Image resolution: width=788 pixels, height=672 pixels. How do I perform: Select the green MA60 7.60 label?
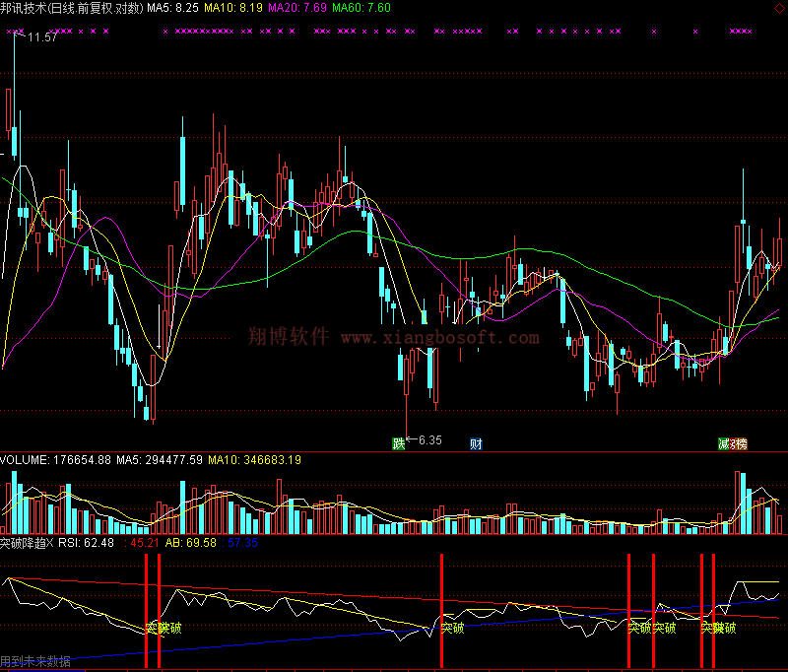(361, 8)
